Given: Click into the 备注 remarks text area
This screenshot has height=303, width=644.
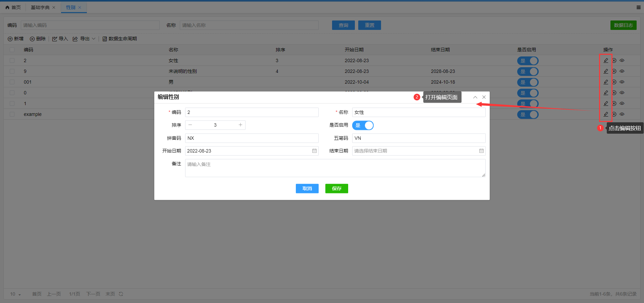Looking at the screenshot, I should [x=335, y=168].
